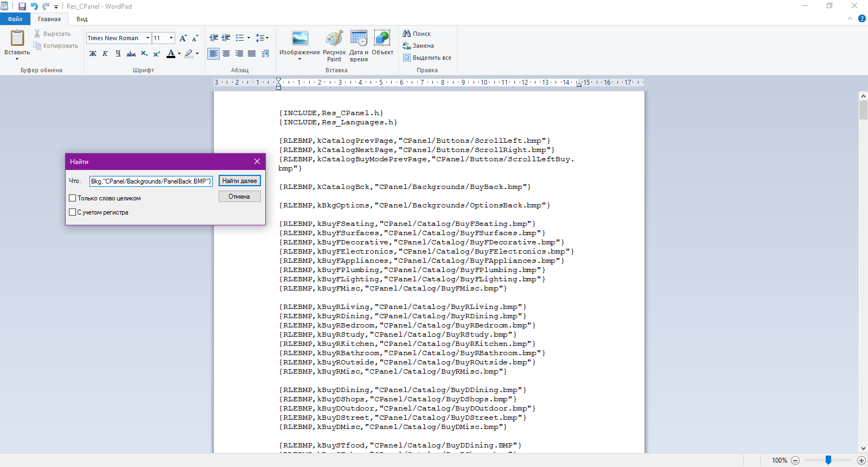Click the right indent marker on ruler
This screenshot has height=467, width=868.
point(579,84)
